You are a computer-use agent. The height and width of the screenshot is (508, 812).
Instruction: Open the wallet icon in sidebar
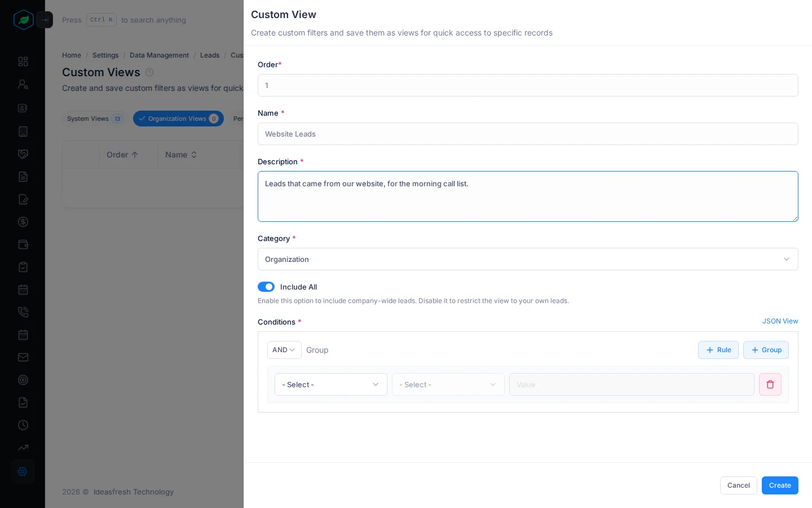click(23, 244)
